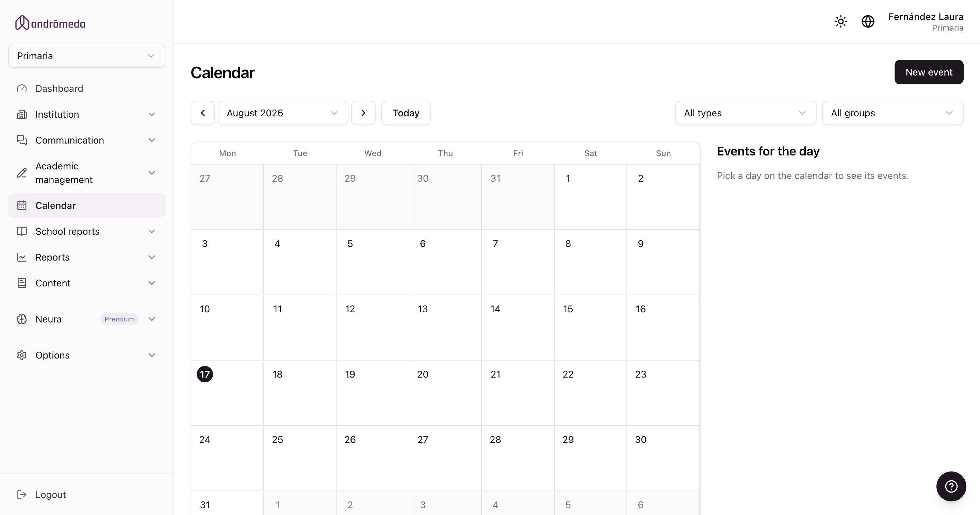980x515 pixels.
Task: Open the help question mark button
Action: coord(951,486)
